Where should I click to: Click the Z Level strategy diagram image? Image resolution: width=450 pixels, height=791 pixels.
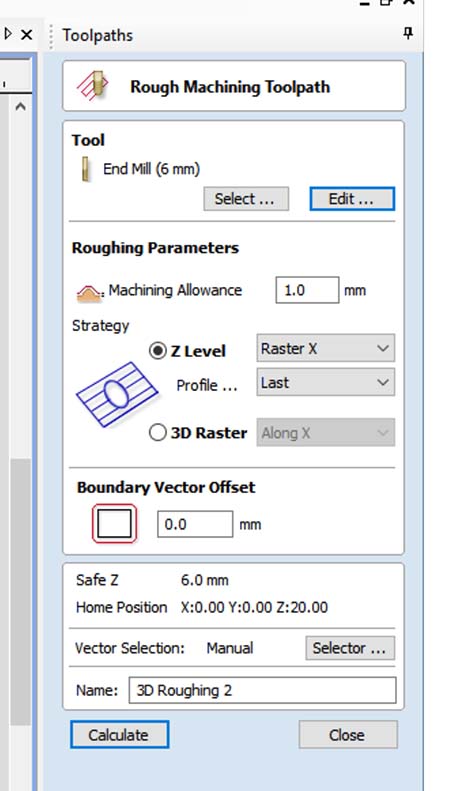pyautogui.click(x=117, y=394)
